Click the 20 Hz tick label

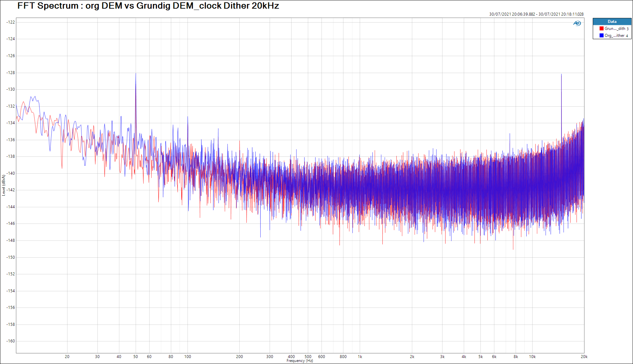(67, 357)
